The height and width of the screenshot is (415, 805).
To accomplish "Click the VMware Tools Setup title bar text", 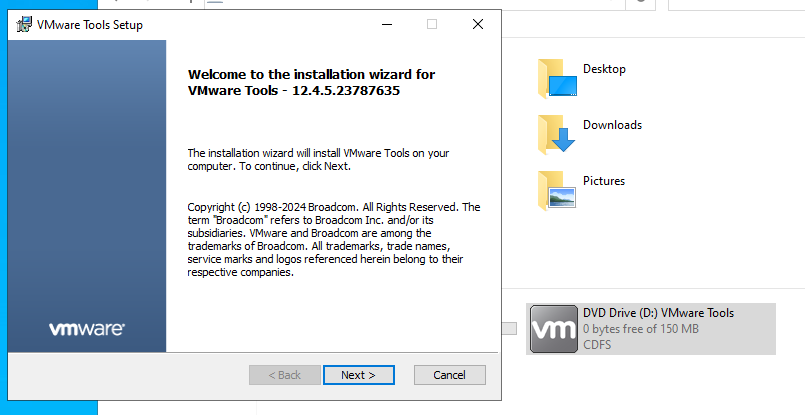I will [90, 25].
